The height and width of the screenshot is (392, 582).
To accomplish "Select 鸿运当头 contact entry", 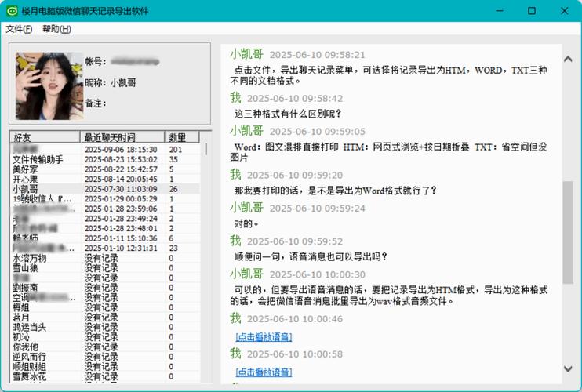I will (x=29, y=327).
